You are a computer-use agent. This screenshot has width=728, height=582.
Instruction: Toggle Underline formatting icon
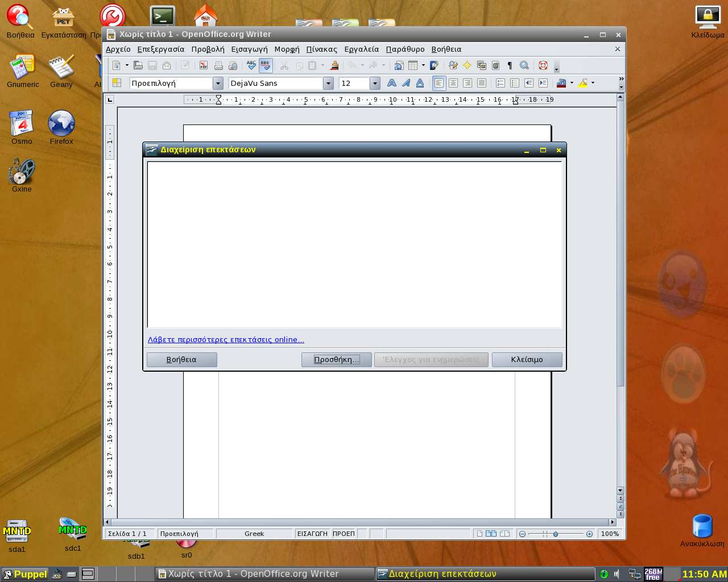pos(420,83)
